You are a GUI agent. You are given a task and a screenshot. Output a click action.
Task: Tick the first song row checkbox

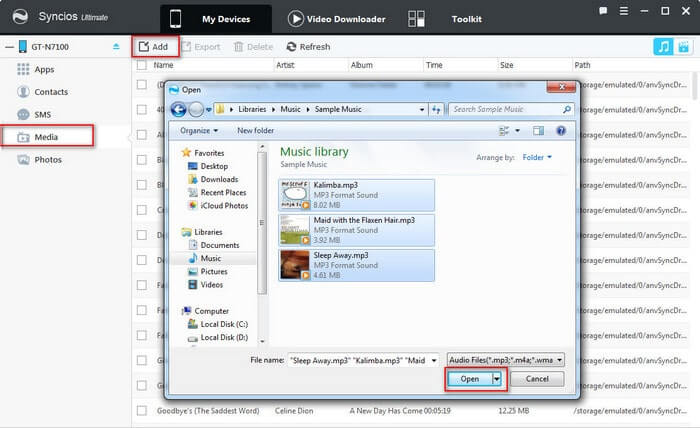142,84
